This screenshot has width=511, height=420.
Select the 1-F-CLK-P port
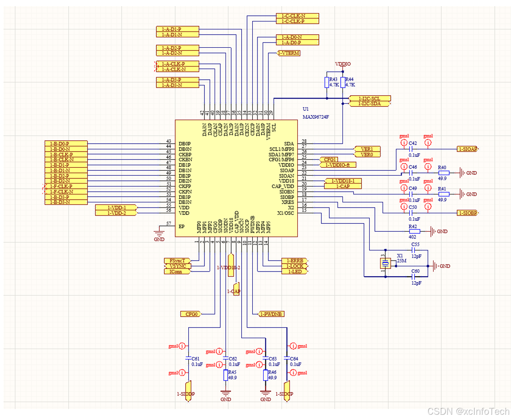point(66,187)
